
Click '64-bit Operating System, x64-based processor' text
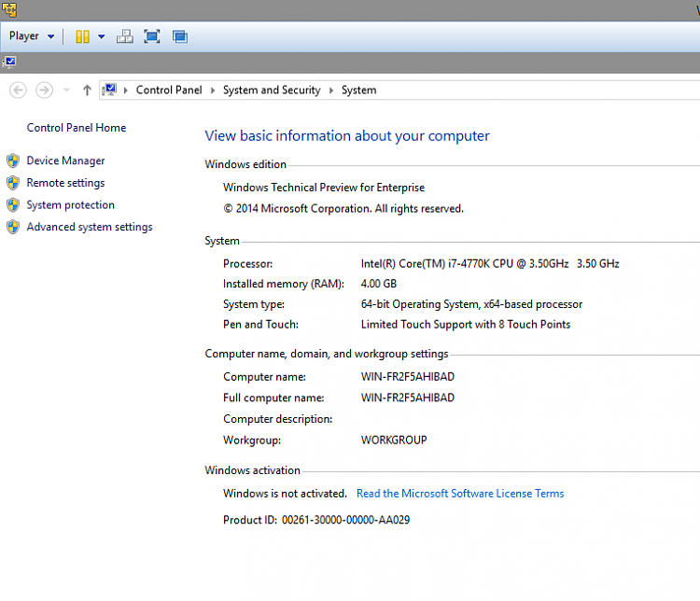[471, 304]
